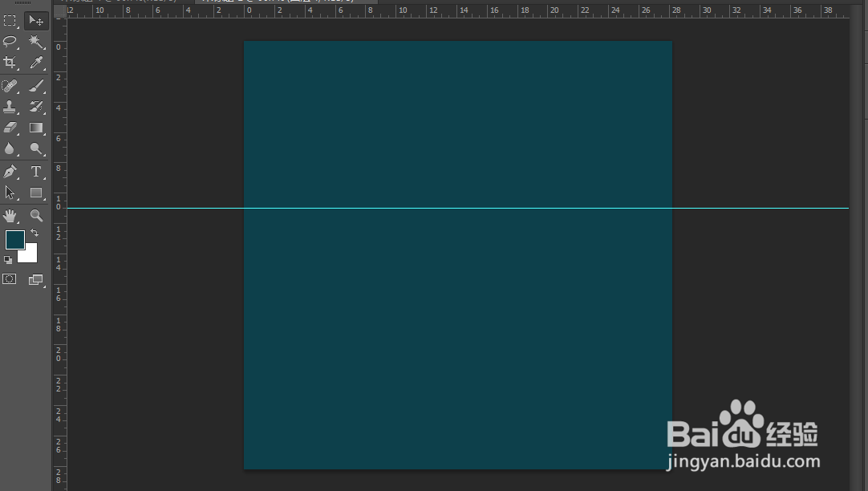Activate the Magic Wand tool
Viewport: 868px width, 491px height.
pyautogui.click(x=36, y=42)
